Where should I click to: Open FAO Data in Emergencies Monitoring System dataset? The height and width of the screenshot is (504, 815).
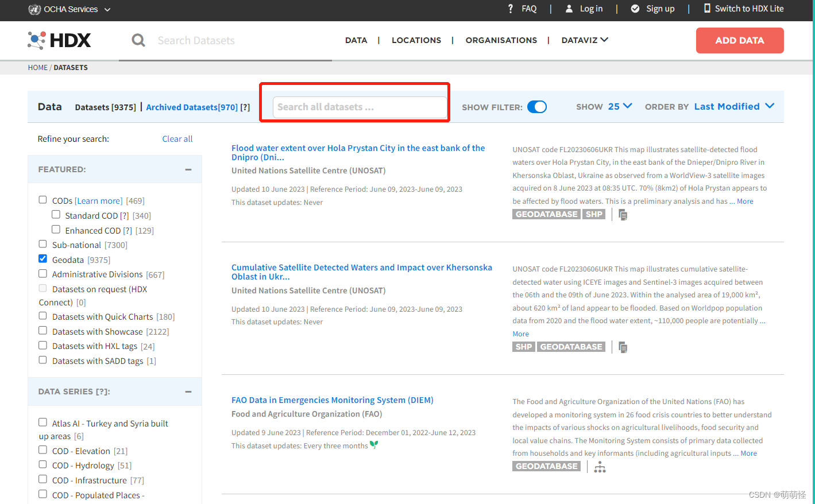[333, 400]
